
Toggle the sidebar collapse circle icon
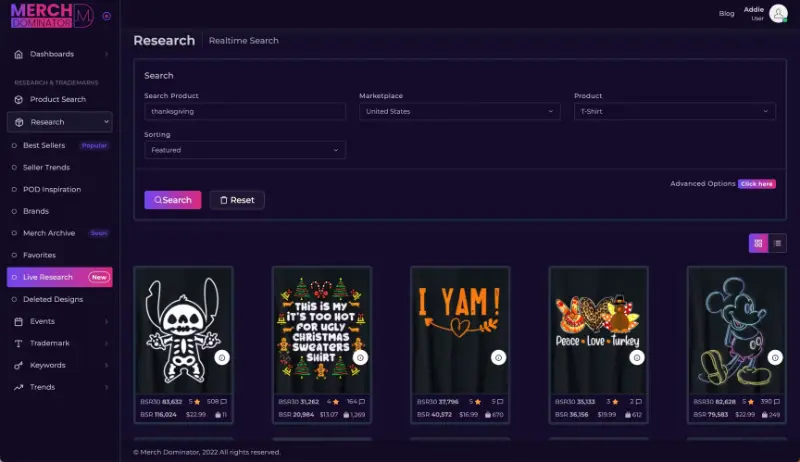pos(107,16)
